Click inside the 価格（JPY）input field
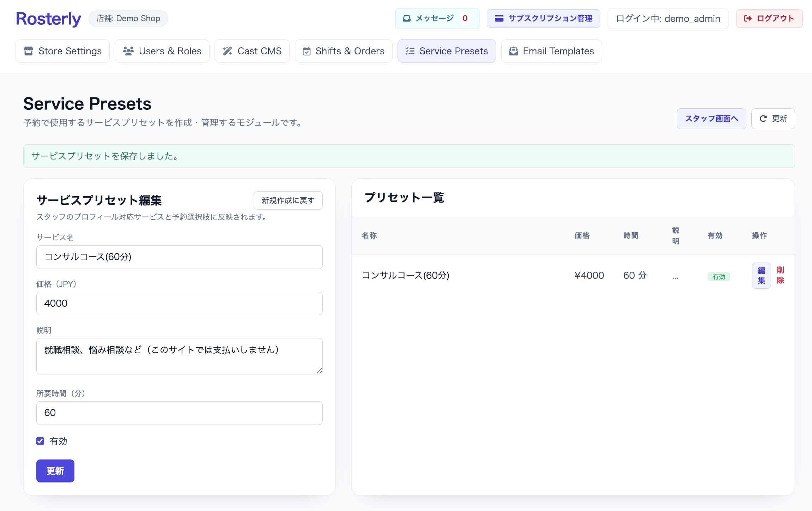The height and width of the screenshot is (511, 812). point(179,303)
